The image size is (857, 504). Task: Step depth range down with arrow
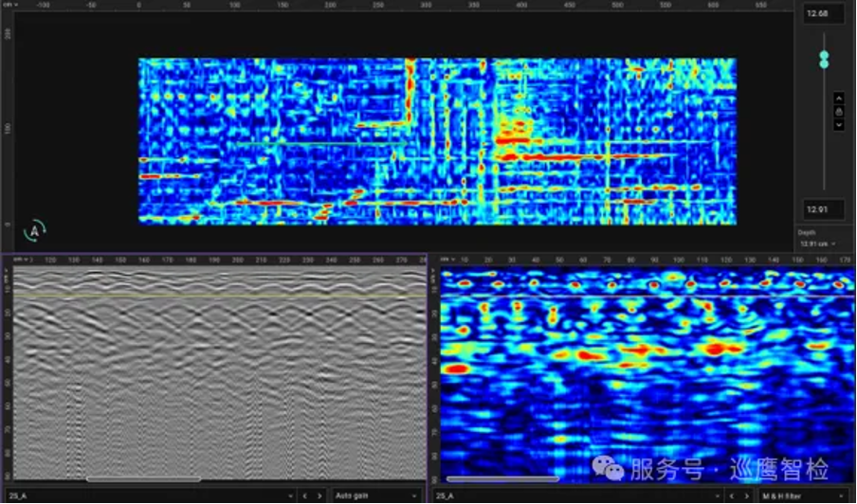(838, 124)
